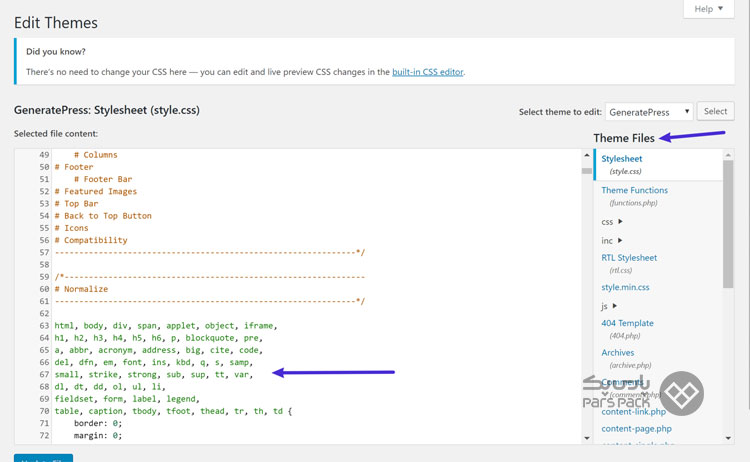Click line 67 starting 'small, strike, strong'

154,374
